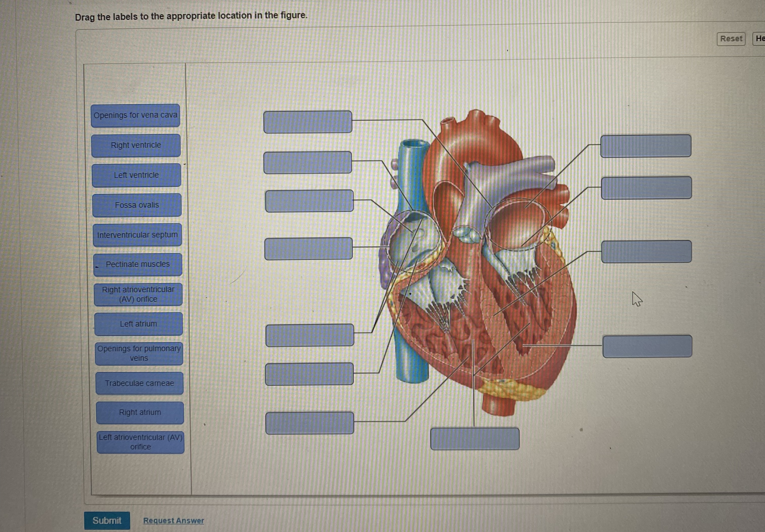Select the Right ventricle label
The width and height of the screenshot is (765, 532).
tap(136, 145)
